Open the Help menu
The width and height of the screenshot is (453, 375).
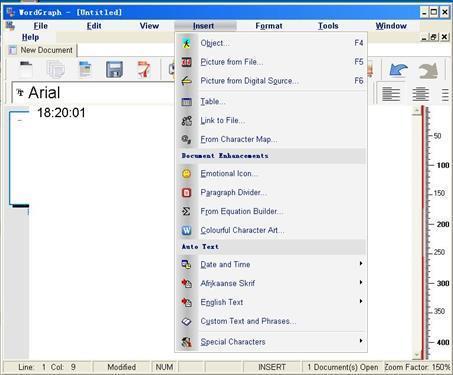31,37
